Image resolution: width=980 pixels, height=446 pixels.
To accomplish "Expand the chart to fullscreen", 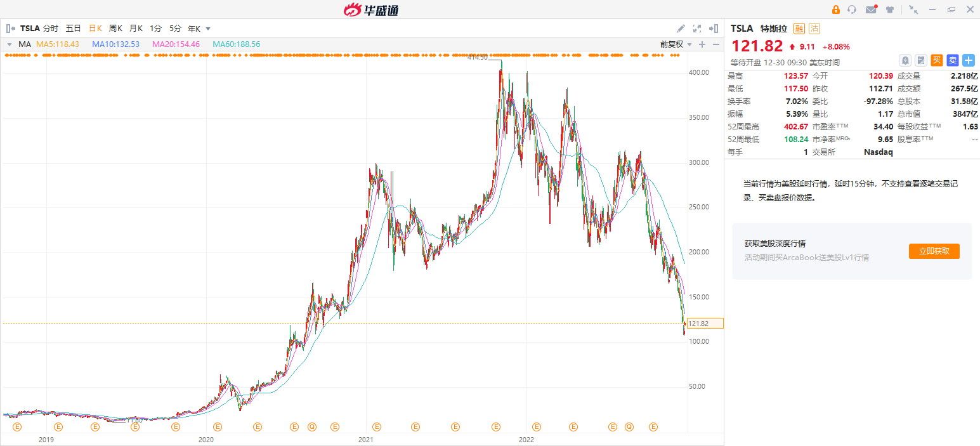I will coord(697,29).
